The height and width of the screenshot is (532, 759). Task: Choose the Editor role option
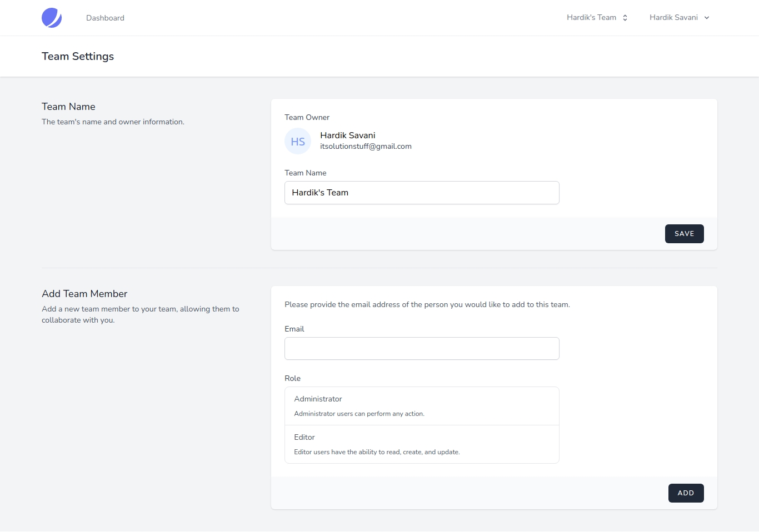tap(422, 444)
